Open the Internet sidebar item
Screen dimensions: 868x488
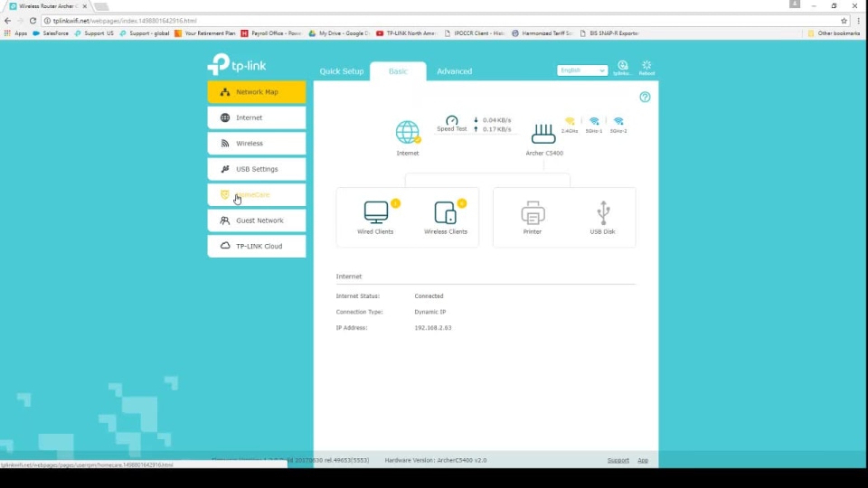256,117
